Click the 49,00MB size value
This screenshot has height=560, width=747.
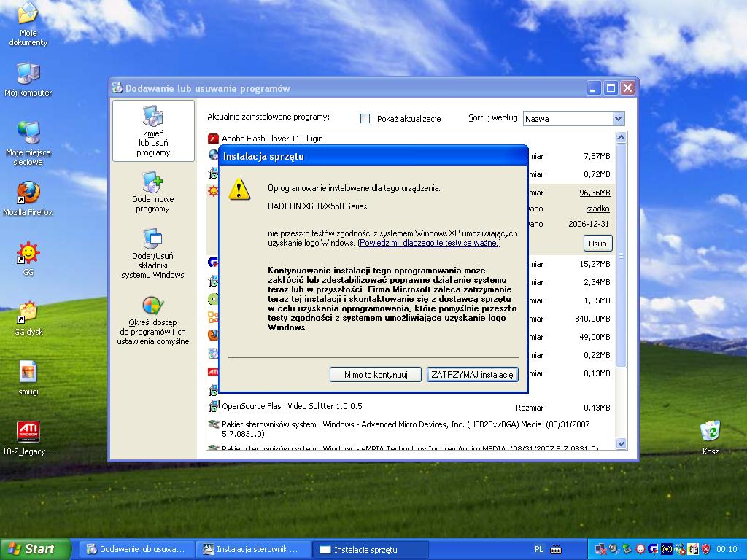click(x=595, y=337)
